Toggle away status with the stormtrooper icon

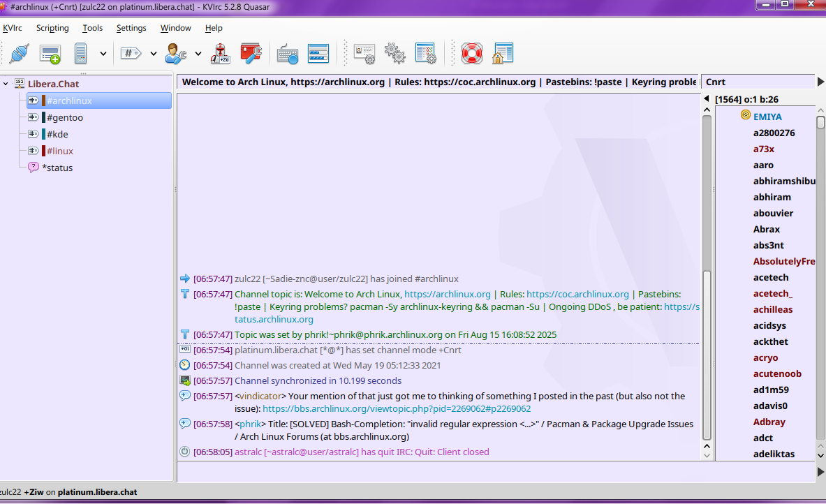(221, 53)
